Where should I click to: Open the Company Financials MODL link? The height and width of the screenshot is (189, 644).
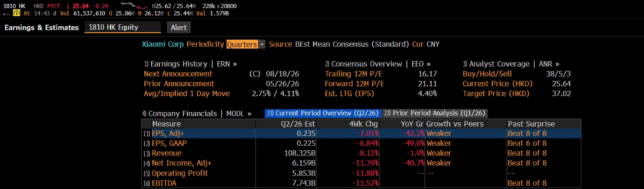[197, 113]
